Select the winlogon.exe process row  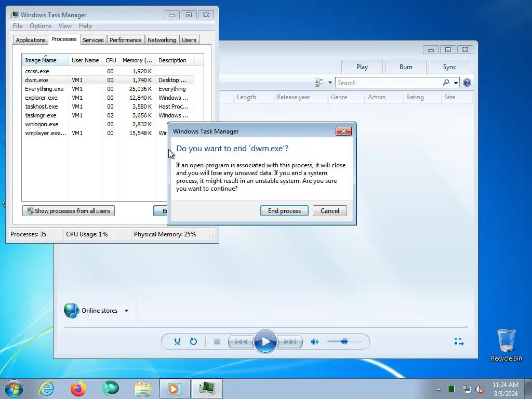coord(95,124)
